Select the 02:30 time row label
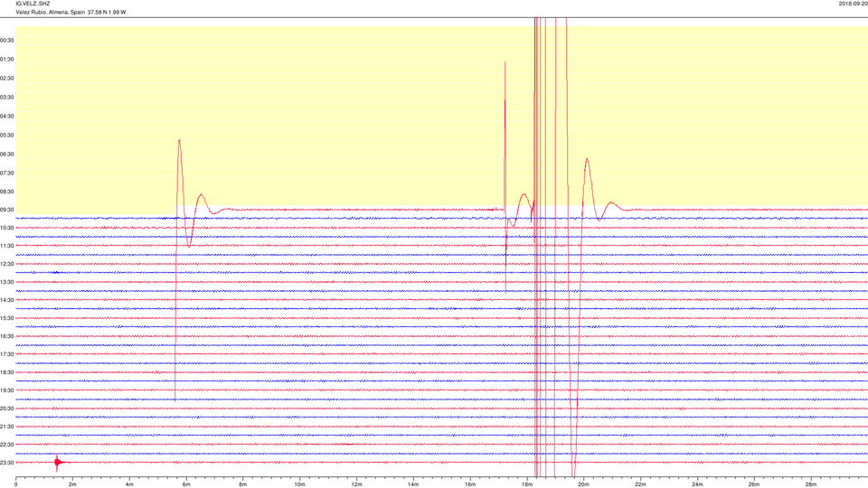The width and height of the screenshot is (868, 488). 6,78
